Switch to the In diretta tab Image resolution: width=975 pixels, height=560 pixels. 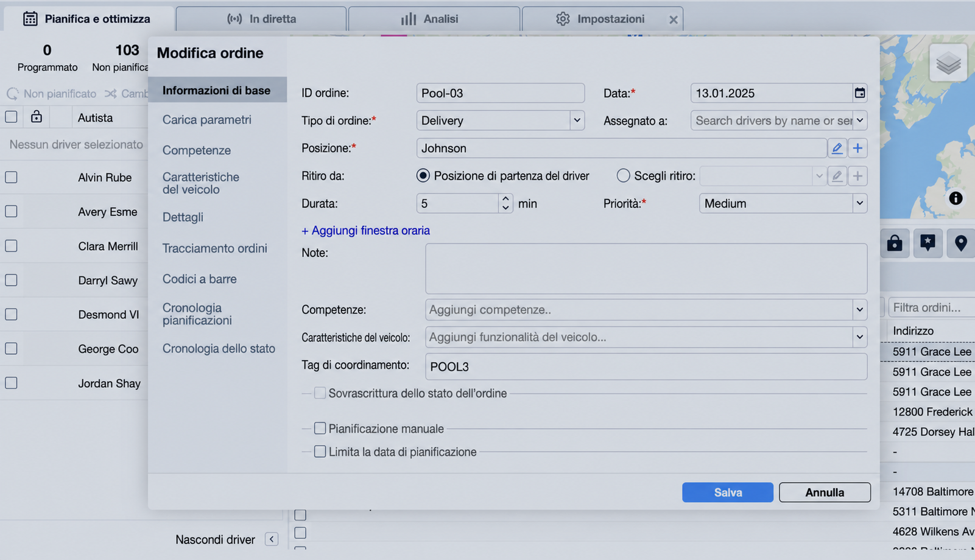[x=261, y=19]
